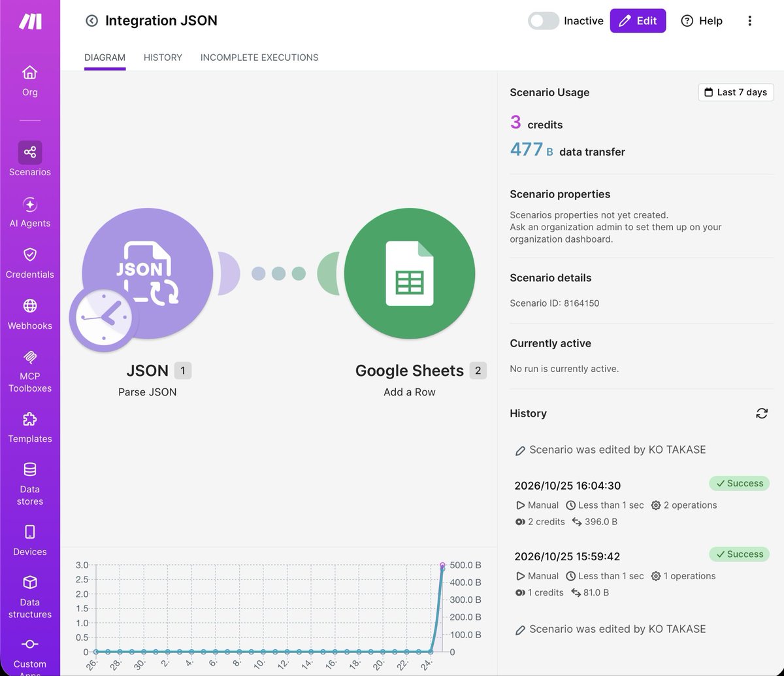Open the Devices section

pyautogui.click(x=30, y=540)
